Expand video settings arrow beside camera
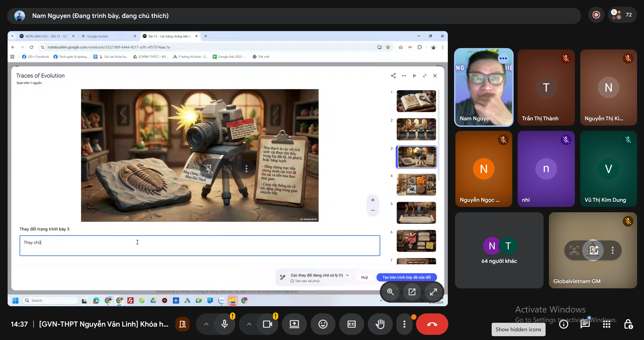 249,324
